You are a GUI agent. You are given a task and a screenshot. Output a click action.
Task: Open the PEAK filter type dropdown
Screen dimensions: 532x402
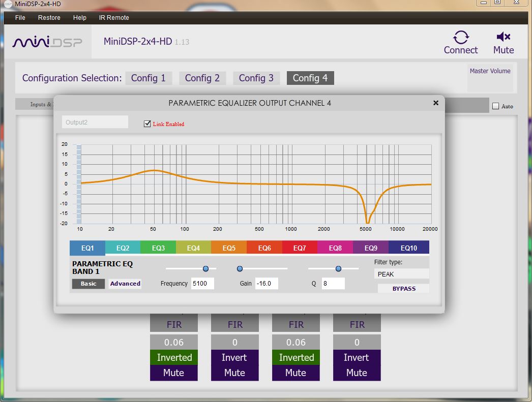click(402, 274)
